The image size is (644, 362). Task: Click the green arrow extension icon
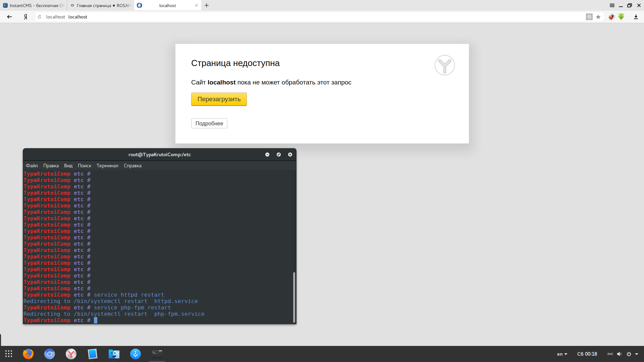click(621, 17)
